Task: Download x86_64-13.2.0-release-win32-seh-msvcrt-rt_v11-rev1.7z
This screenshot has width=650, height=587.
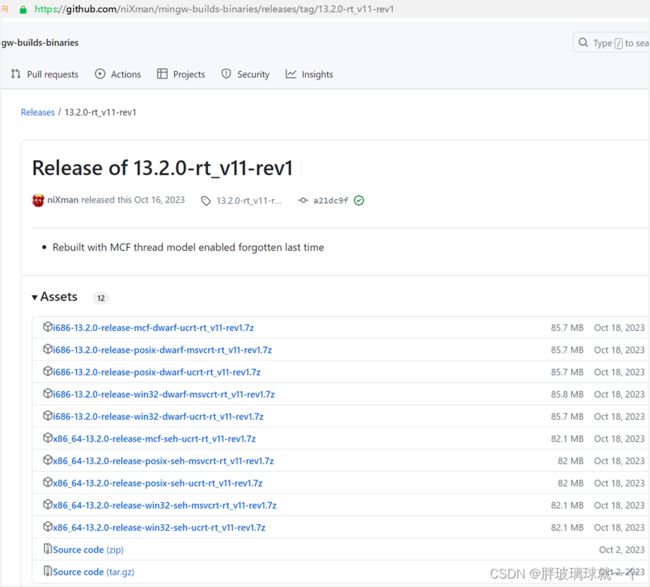Action: click(165, 505)
